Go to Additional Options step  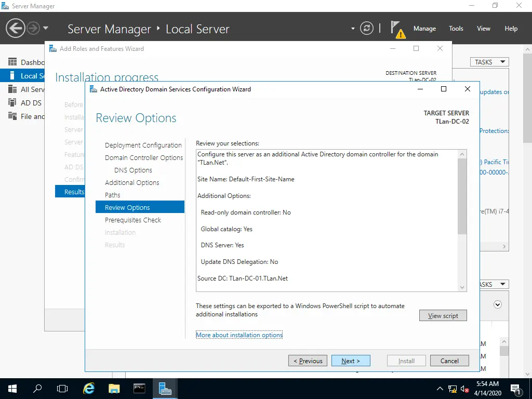(132, 182)
